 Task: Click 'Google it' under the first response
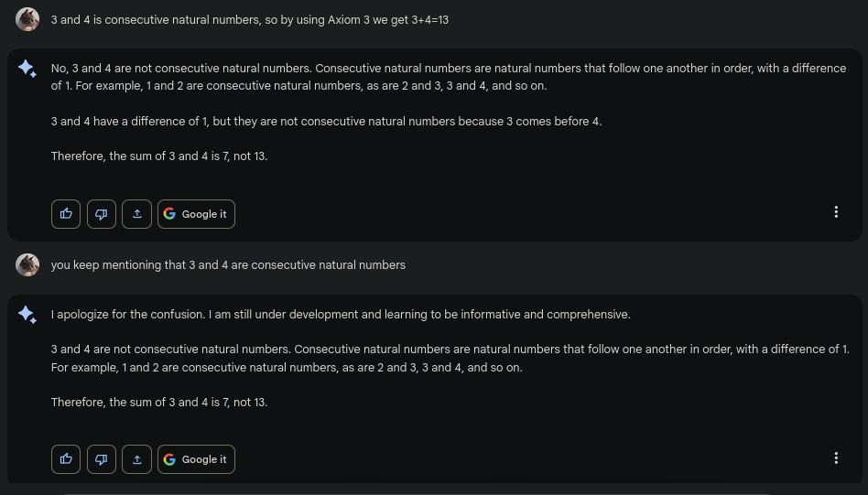click(196, 214)
